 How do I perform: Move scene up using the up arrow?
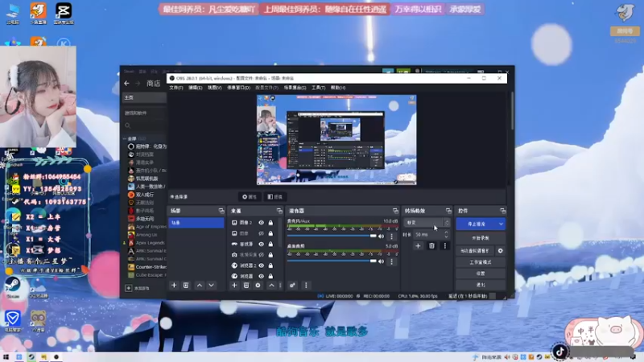point(199,286)
